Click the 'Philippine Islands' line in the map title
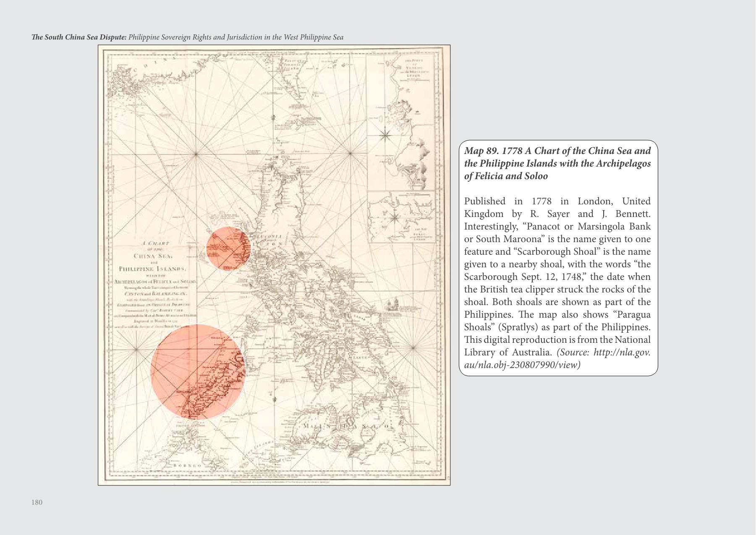The height and width of the screenshot is (535, 756). (x=153, y=269)
